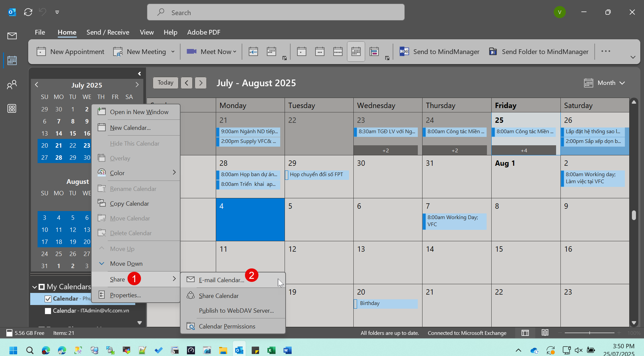Click the Send/Receive sync icon

click(28, 12)
